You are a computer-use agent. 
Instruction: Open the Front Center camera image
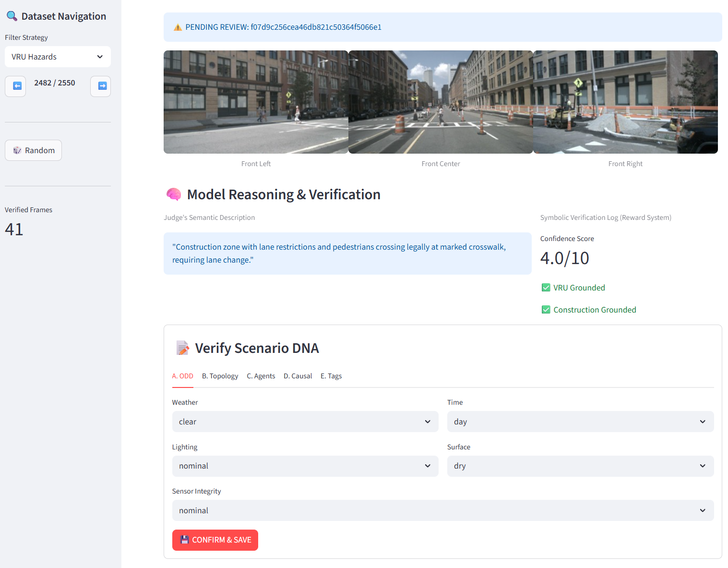point(441,102)
